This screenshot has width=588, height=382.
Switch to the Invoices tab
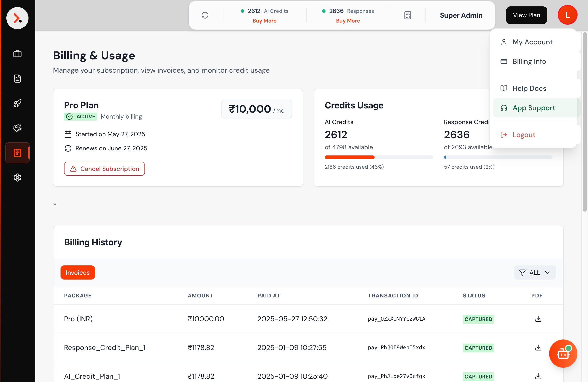tap(78, 272)
